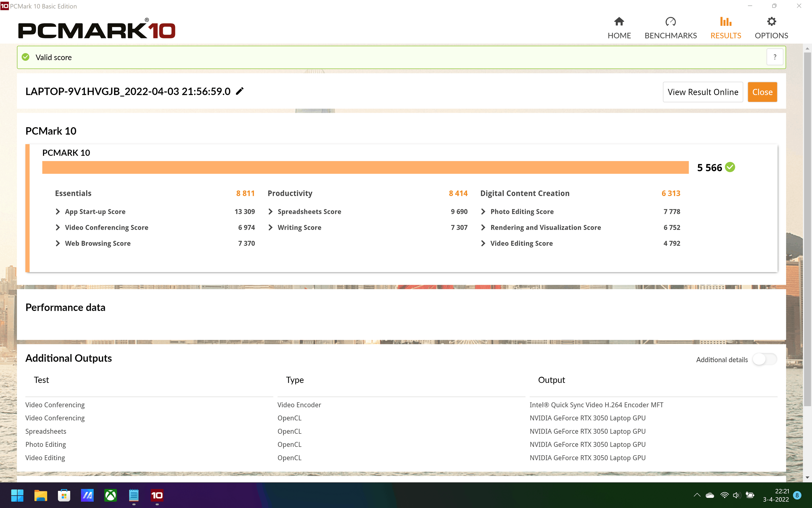Switch to BENCHMARKS tab

pos(670,28)
